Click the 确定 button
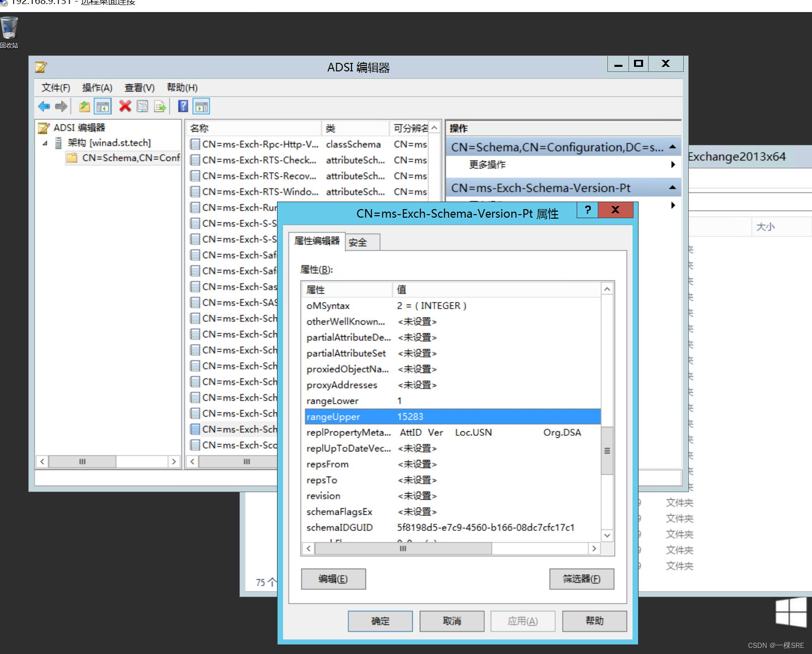Viewport: 812px width, 654px height. tap(380, 621)
